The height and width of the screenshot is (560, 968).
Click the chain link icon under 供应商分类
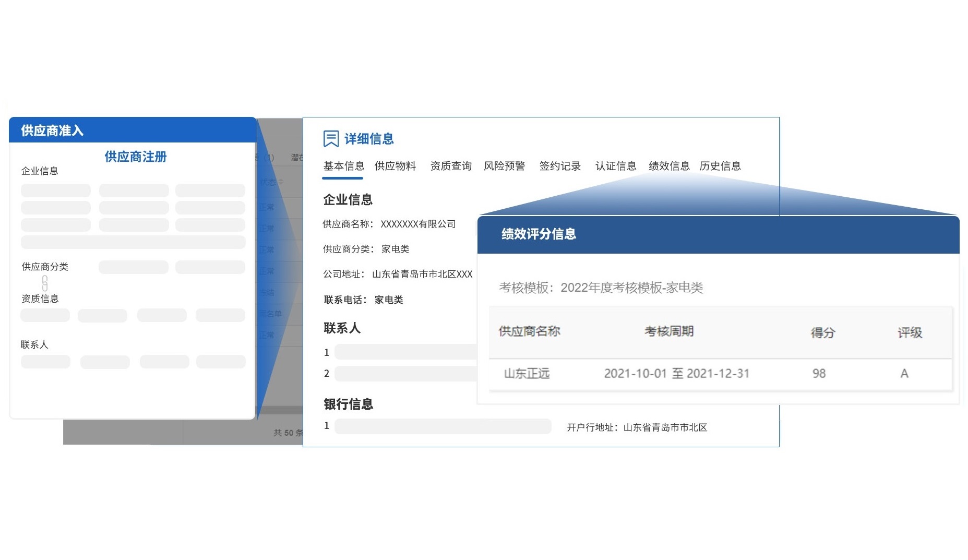click(45, 283)
